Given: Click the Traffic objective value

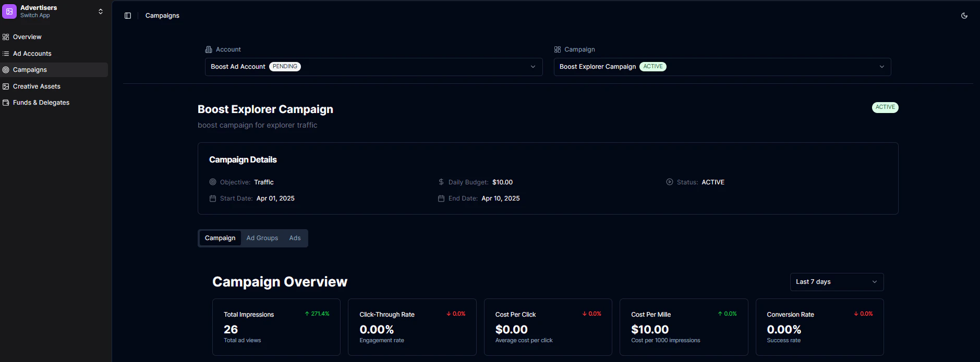Looking at the screenshot, I should point(264,182).
